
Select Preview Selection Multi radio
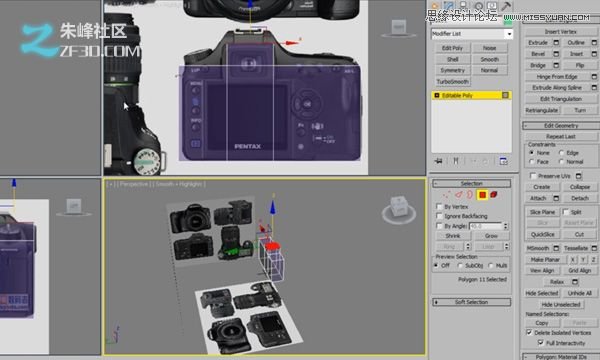pos(491,265)
